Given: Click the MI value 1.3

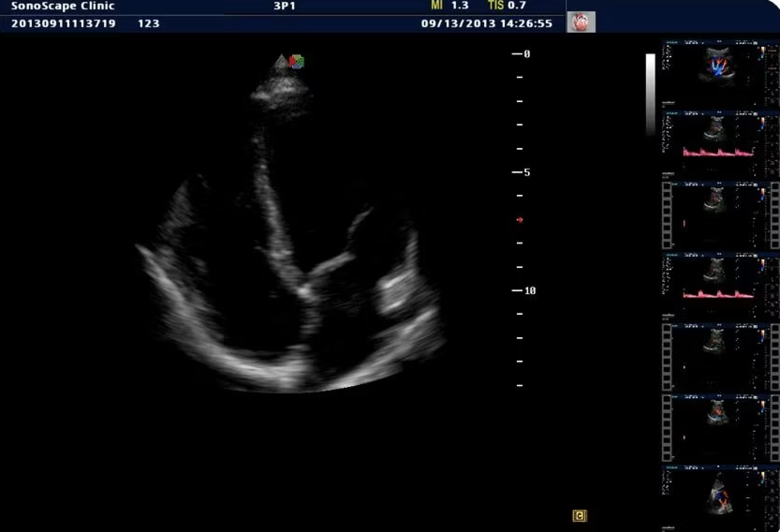Looking at the screenshot, I should point(460,6).
